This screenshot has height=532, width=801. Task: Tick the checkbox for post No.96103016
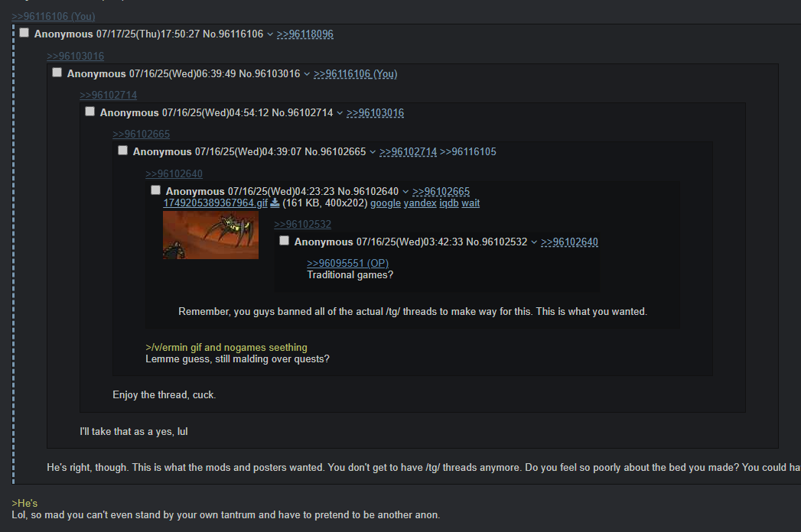point(57,73)
